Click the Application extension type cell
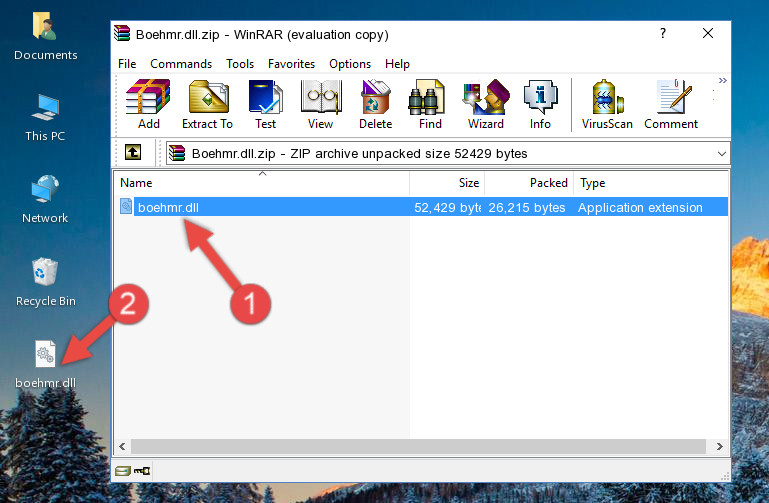Viewport: 769px width, 503px height. point(640,207)
